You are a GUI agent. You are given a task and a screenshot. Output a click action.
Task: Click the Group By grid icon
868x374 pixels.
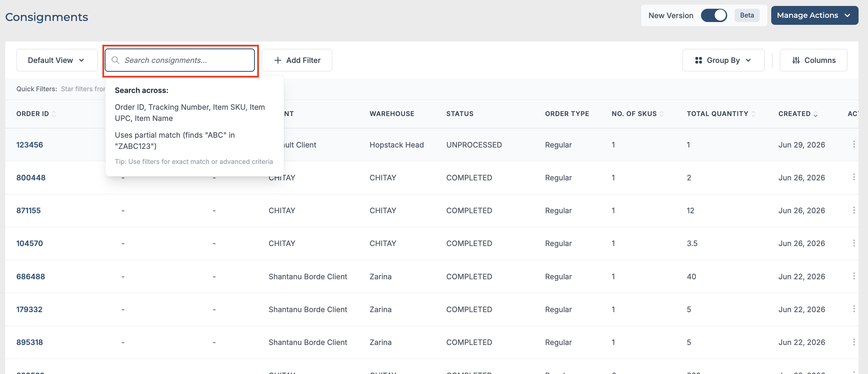click(699, 60)
